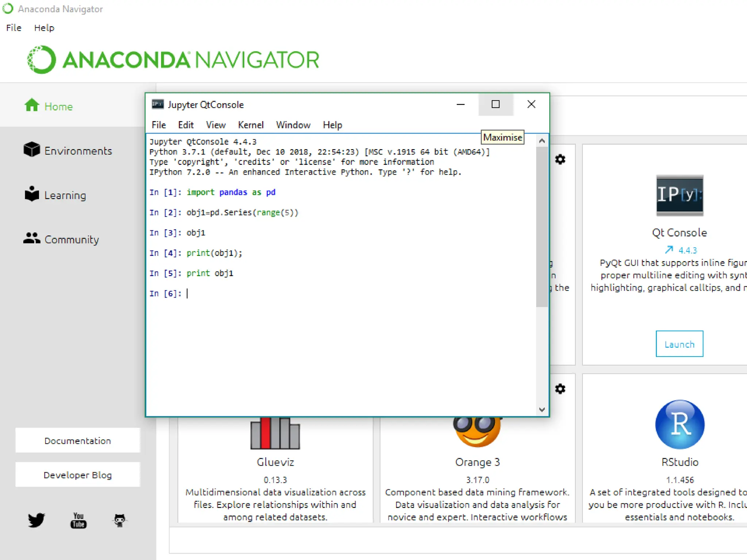Open Anaconda's Twitter page icon

(x=36, y=520)
